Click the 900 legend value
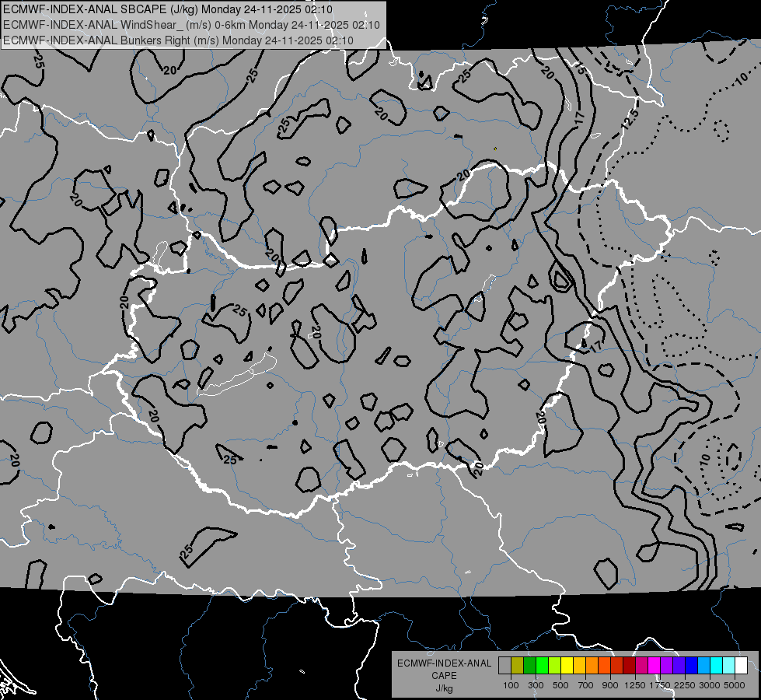Screen dimensions: 761x700 point(610,685)
